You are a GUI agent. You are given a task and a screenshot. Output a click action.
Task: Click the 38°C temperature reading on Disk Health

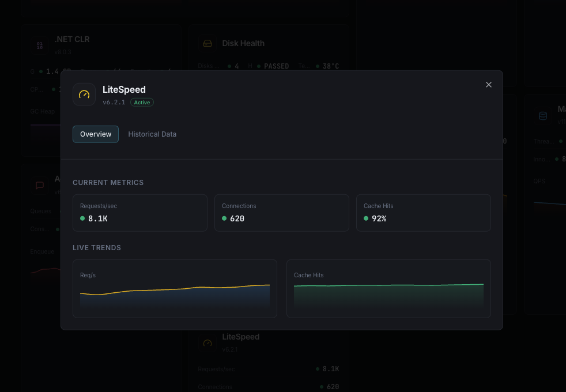pos(330,66)
